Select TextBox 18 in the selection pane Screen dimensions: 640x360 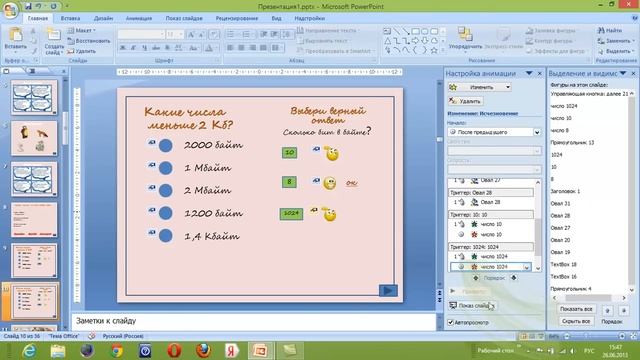pyautogui.click(x=563, y=264)
